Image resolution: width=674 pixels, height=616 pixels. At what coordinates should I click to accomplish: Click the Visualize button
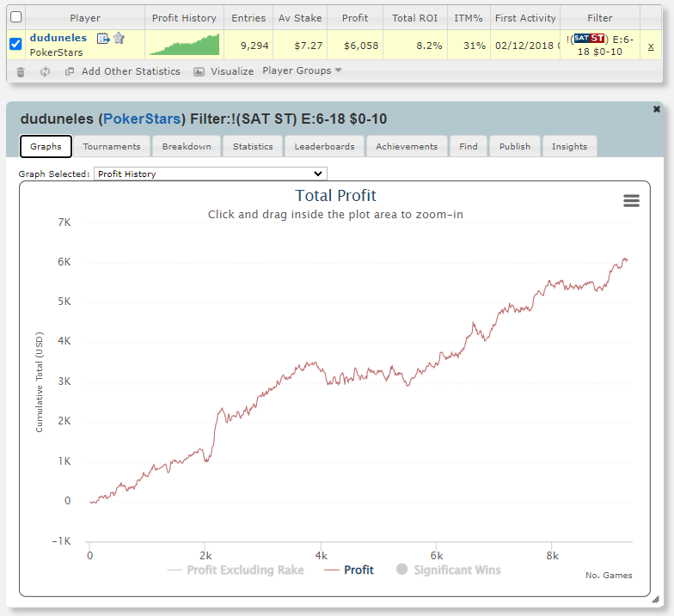[x=232, y=71]
